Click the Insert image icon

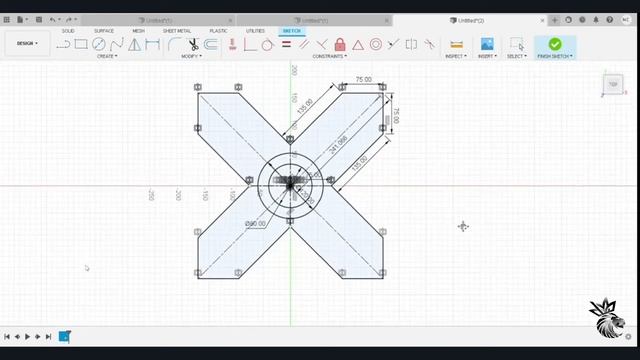point(487,44)
